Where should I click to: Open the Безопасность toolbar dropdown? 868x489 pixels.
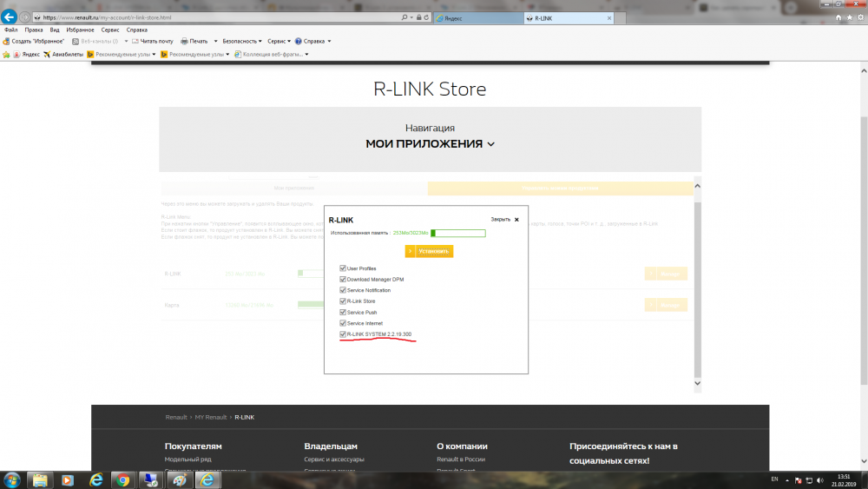click(242, 41)
